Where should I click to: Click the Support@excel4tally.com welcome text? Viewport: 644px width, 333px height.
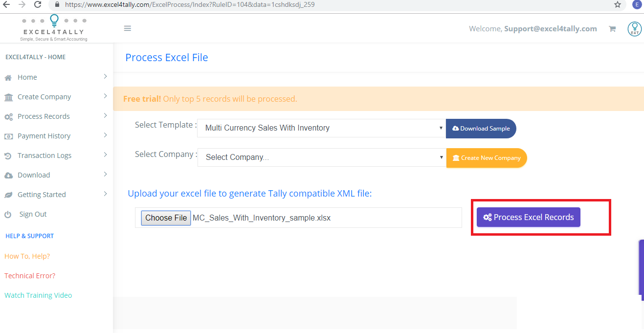coord(551,29)
